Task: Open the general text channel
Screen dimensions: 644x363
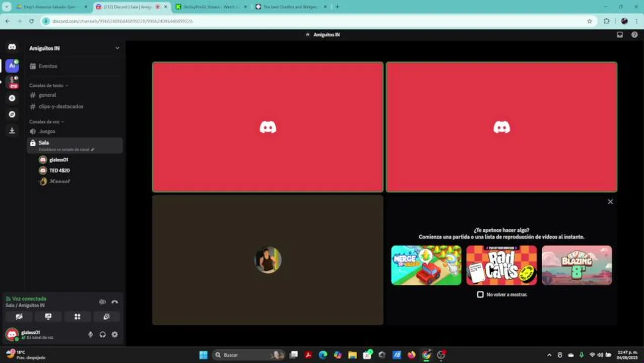Action: pyautogui.click(x=75, y=95)
